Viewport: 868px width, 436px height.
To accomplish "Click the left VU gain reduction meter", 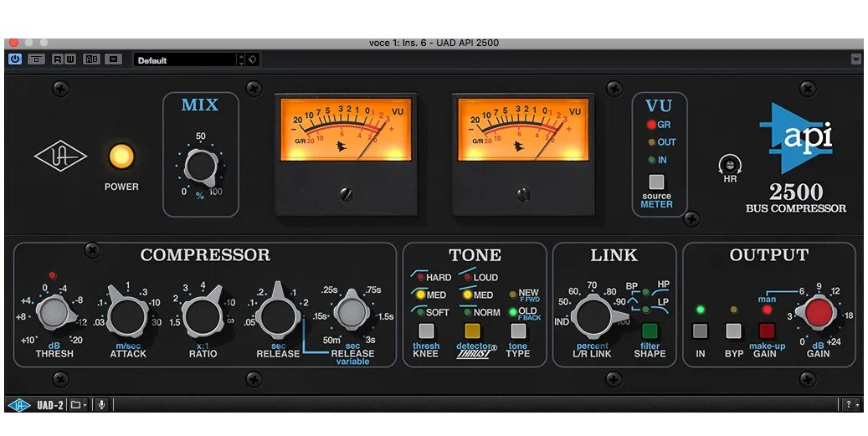I will 346,130.
